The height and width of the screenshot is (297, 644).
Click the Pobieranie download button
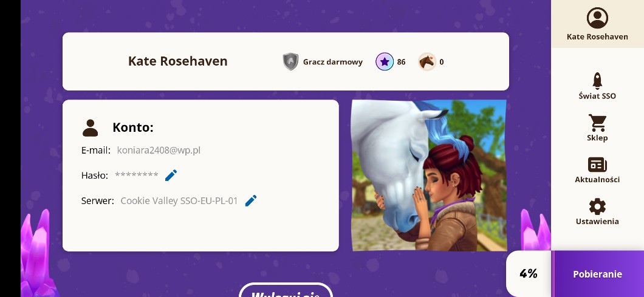pyautogui.click(x=598, y=274)
